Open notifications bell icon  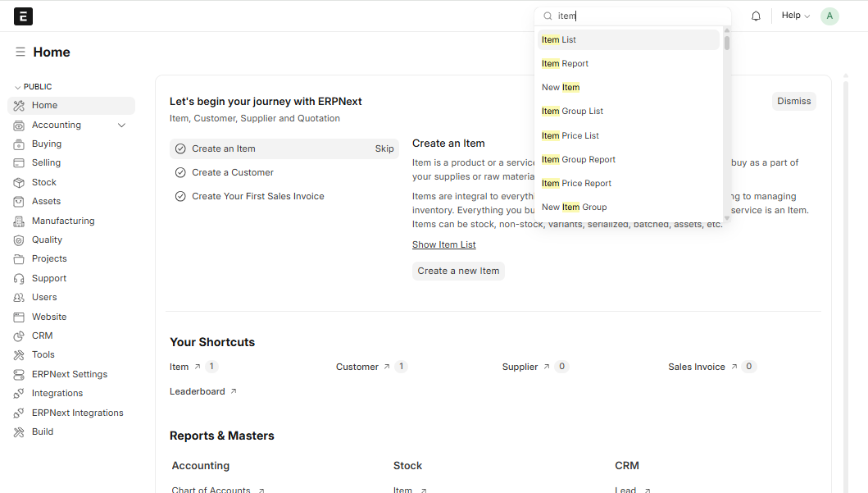pyautogui.click(x=756, y=16)
